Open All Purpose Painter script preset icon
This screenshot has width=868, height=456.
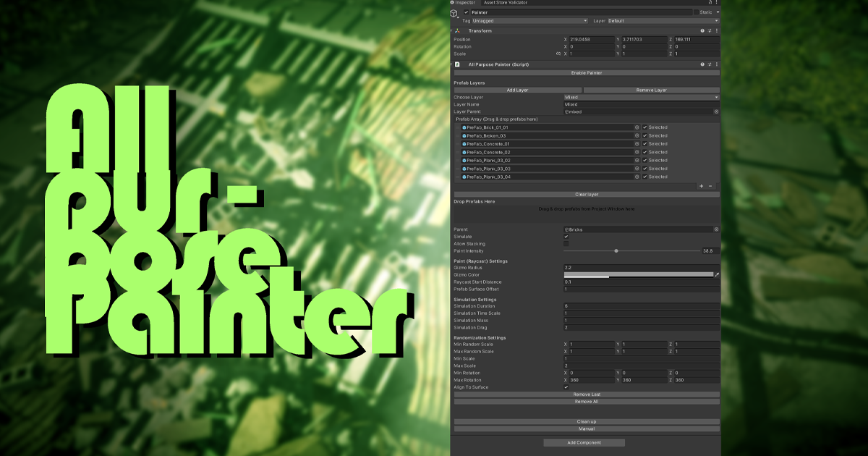[709, 64]
